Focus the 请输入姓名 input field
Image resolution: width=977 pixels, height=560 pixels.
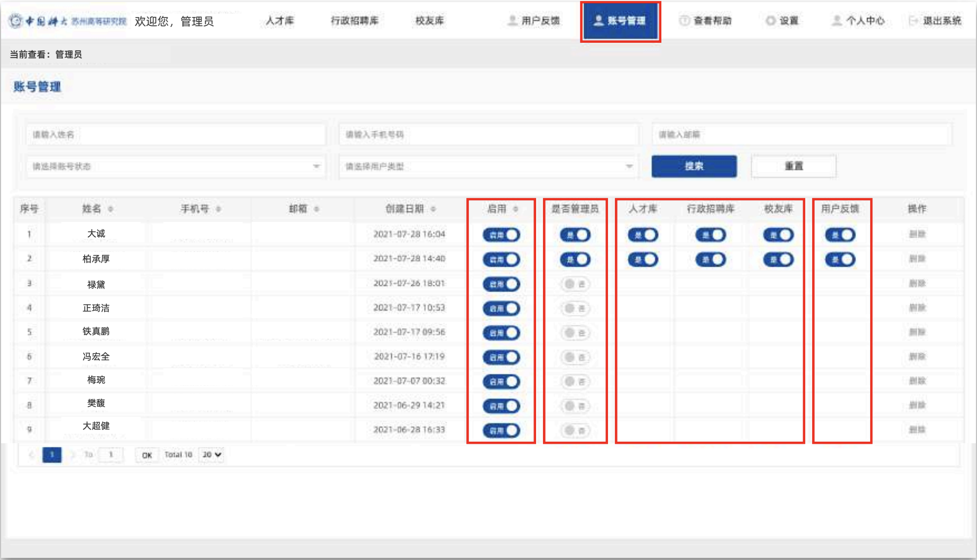176,135
